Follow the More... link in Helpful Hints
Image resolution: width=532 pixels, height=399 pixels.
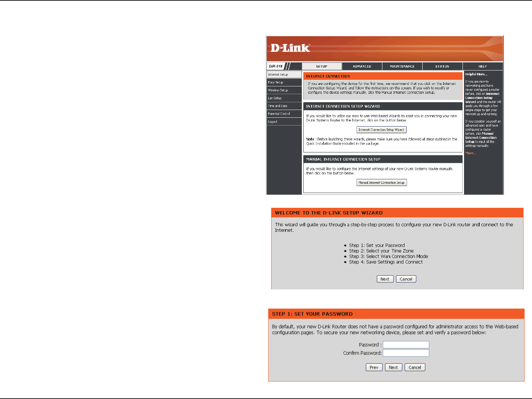[x=471, y=153]
